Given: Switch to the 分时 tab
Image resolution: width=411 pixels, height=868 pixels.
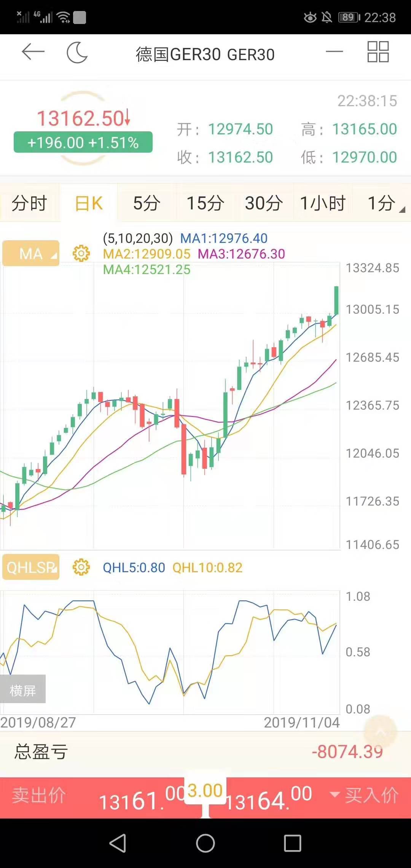Looking at the screenshot, I should (29, 203).
